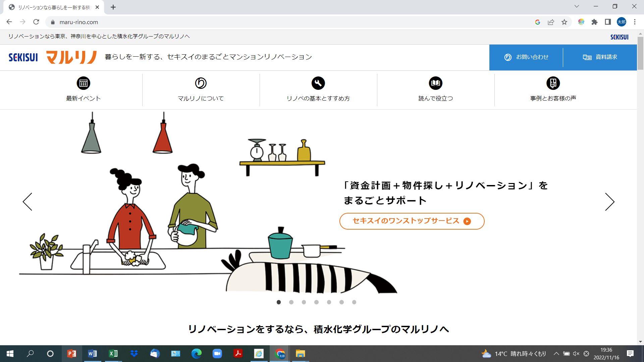This screenshot has width=644, height=362.
Task: Open 事例とお客様の声 floor plan icon
Action: point(553,83)
